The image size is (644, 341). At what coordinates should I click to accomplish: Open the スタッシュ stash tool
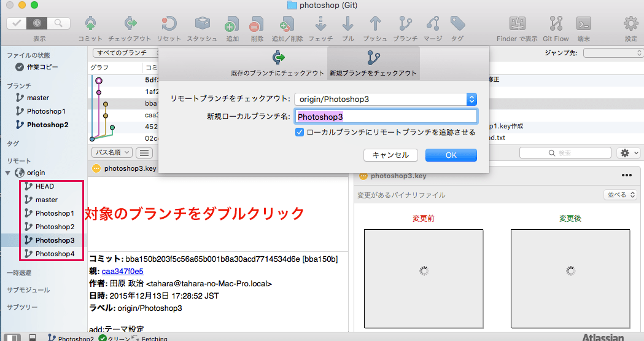202,24
